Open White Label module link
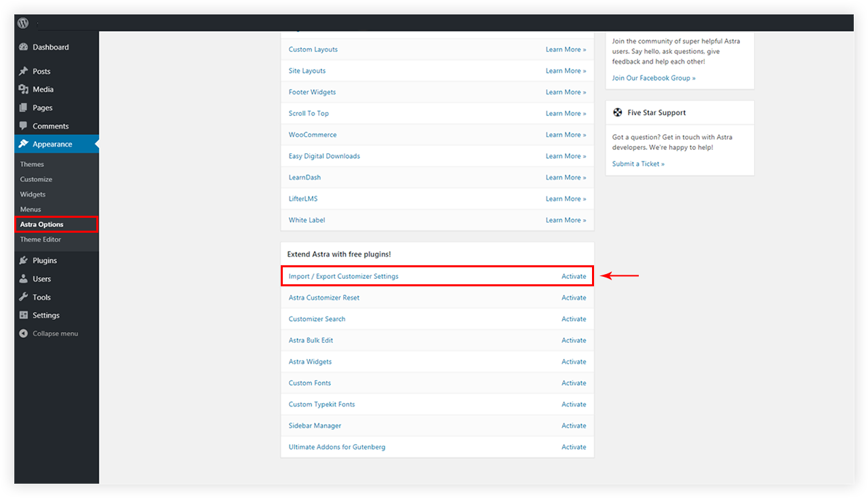The image size is (868, 498). (307, 221)
